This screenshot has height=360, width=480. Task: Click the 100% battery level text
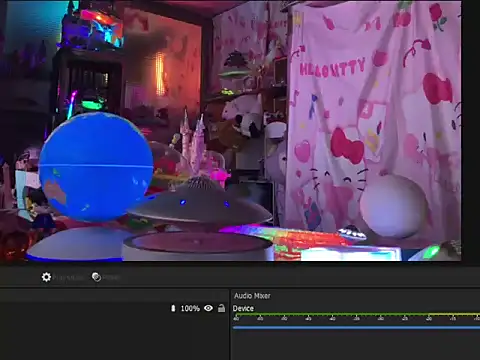[x=190, y=308]
